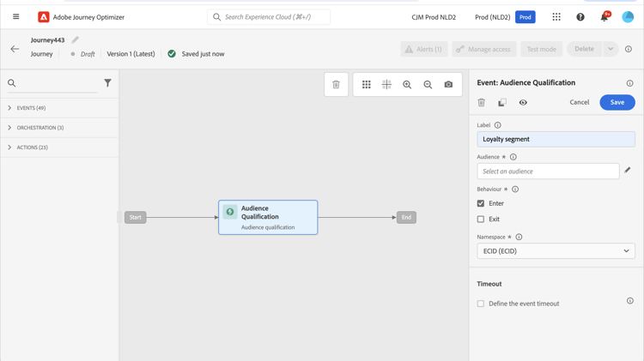
Task: Open the Namespace ECID dropdown
Action: [556, 251]
